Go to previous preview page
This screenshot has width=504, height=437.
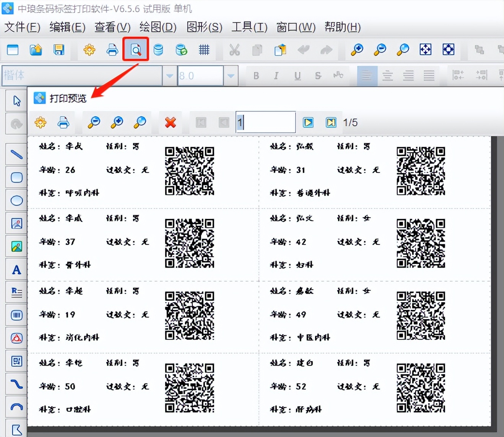tap(224, 122)
